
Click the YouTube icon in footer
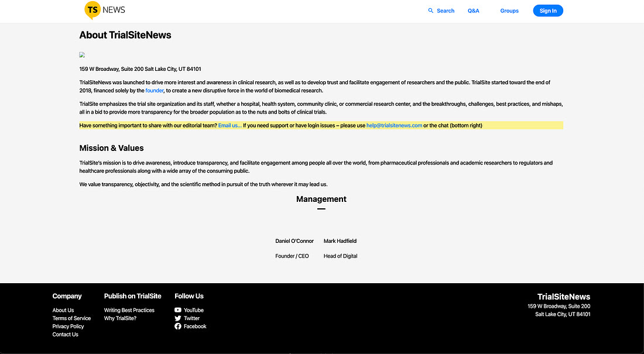tap(178, 310)
